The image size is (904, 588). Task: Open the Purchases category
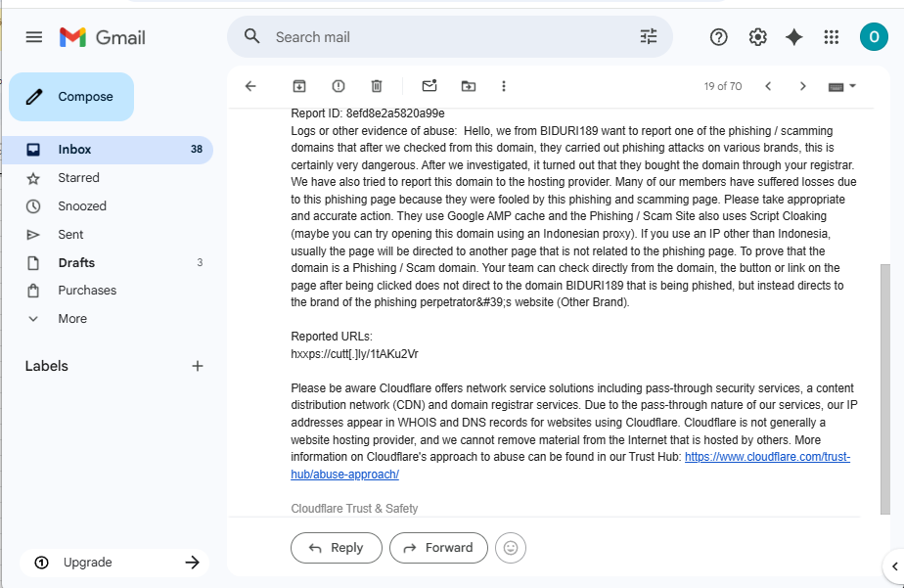pos(108,291)
